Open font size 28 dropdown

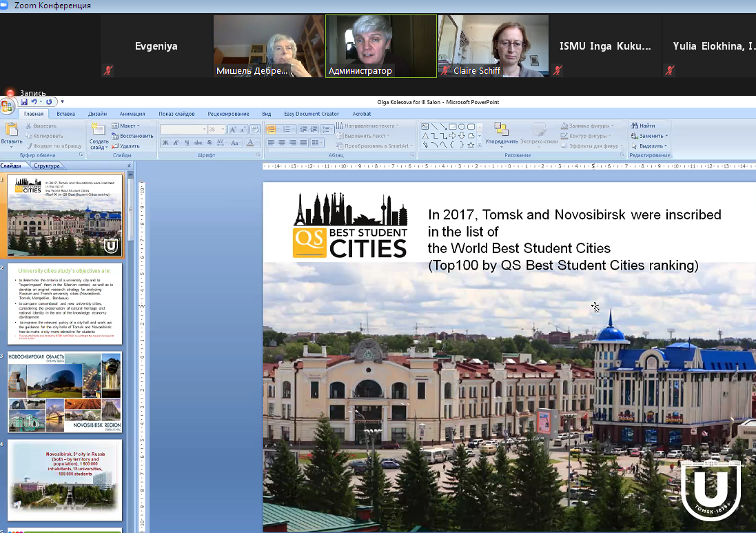click(x=216, y=129)
